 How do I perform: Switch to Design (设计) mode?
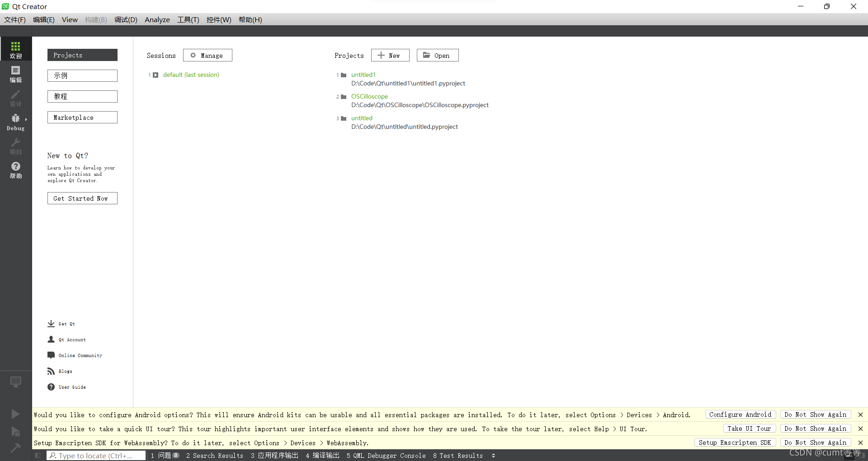[x=16, y=98]
